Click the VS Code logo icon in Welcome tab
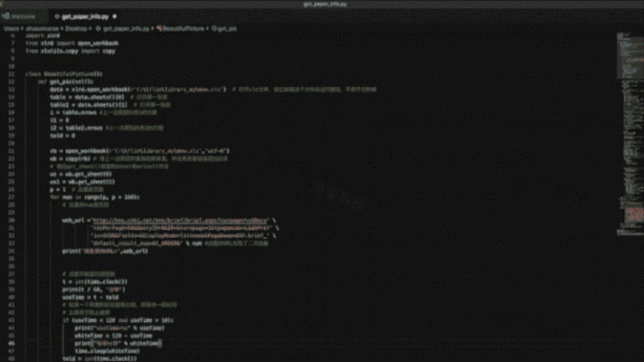Screen dimensions: 644x362 6,16
